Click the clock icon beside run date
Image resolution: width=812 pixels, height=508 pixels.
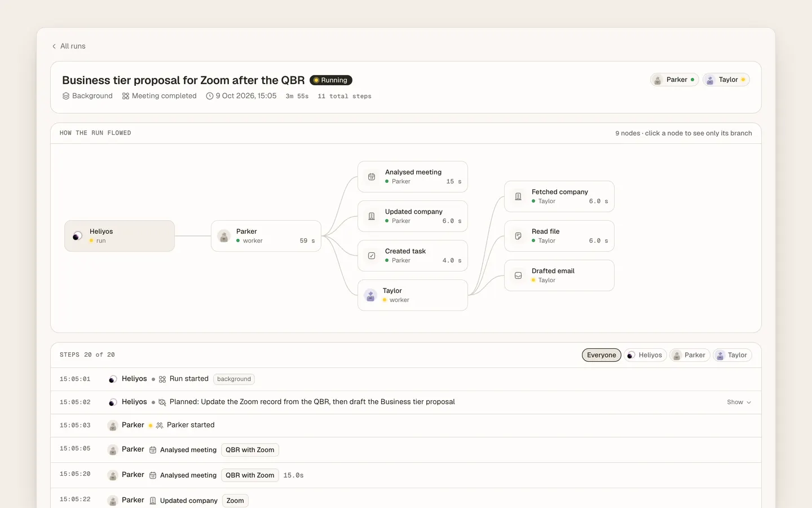click(210, 96)
